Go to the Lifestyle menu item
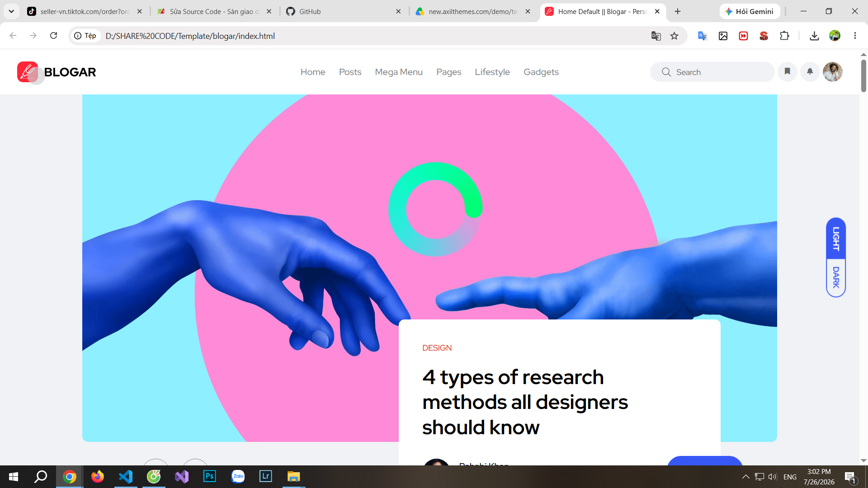This screenshot has height=488, width=868. click(492, 72)
